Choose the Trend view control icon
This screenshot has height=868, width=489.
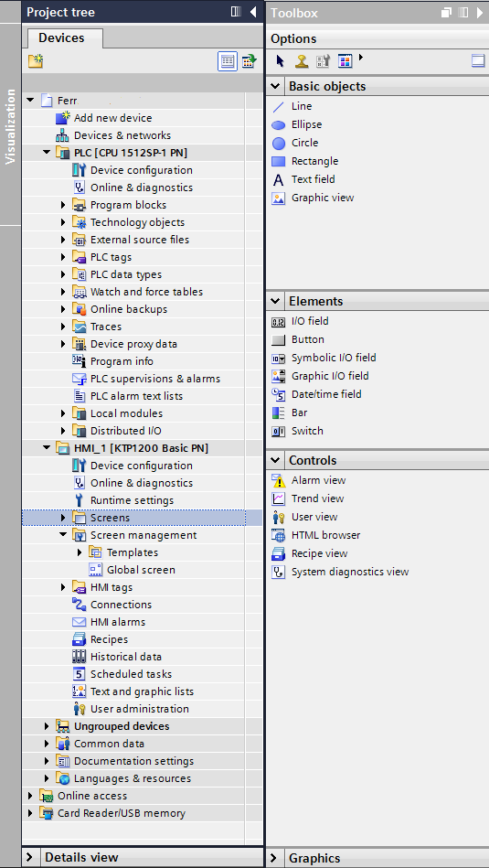(278, 498)
